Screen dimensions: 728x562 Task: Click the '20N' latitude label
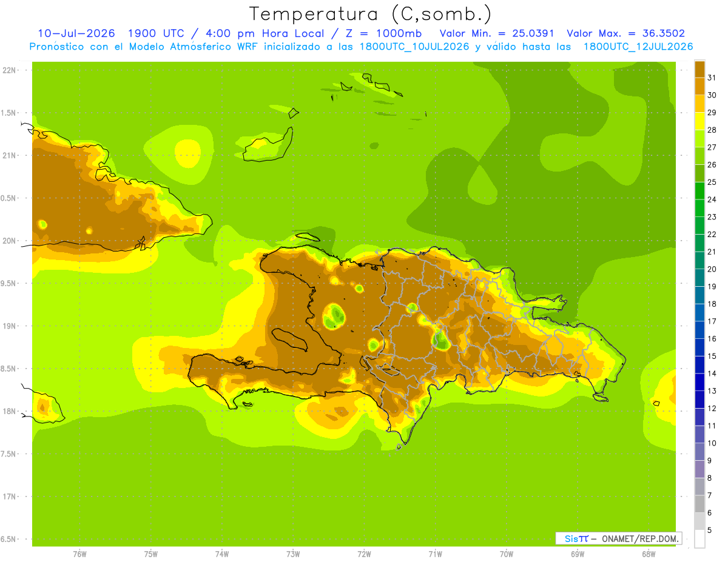point(9,241)
